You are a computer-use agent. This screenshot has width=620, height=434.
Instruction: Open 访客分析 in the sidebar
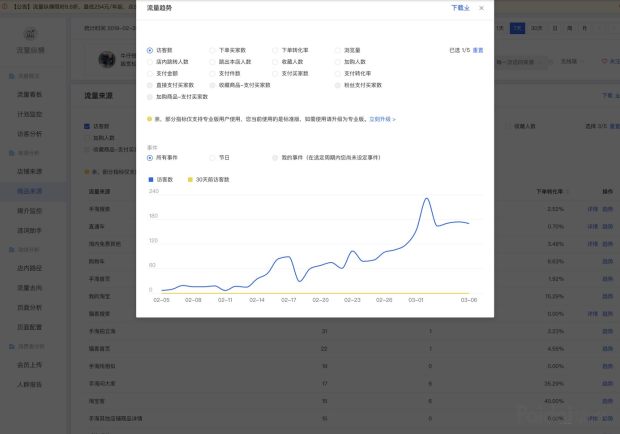point(30,134)
